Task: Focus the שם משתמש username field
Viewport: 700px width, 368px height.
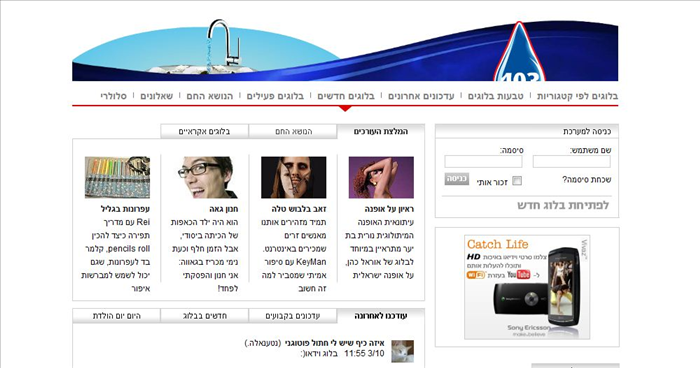Action: (571, 162)
